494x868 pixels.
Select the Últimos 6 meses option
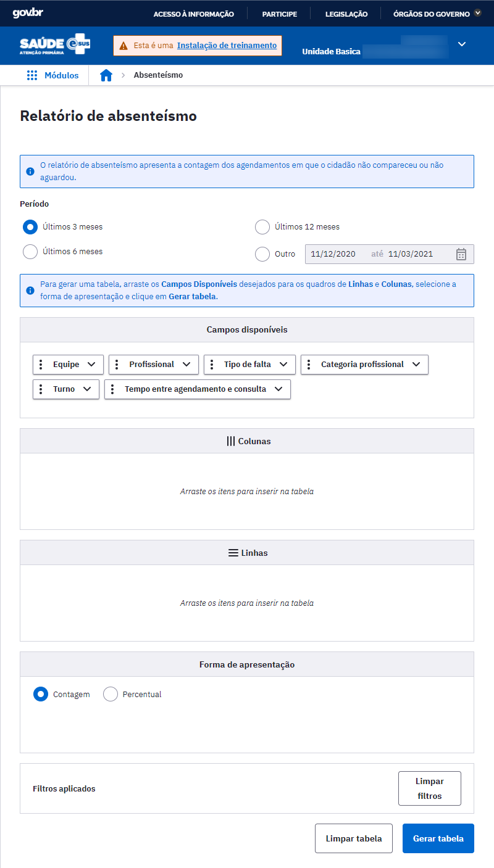30,252
